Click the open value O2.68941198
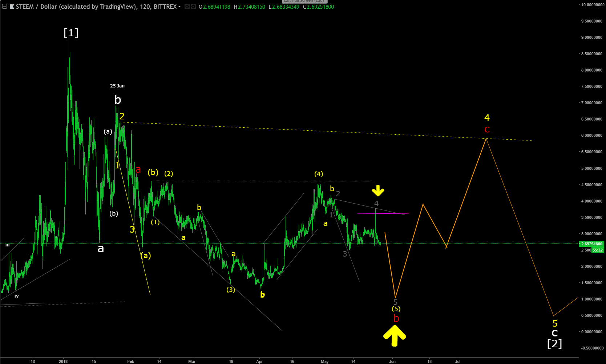This screenshot has height=364, width=606. click(214, 7)
